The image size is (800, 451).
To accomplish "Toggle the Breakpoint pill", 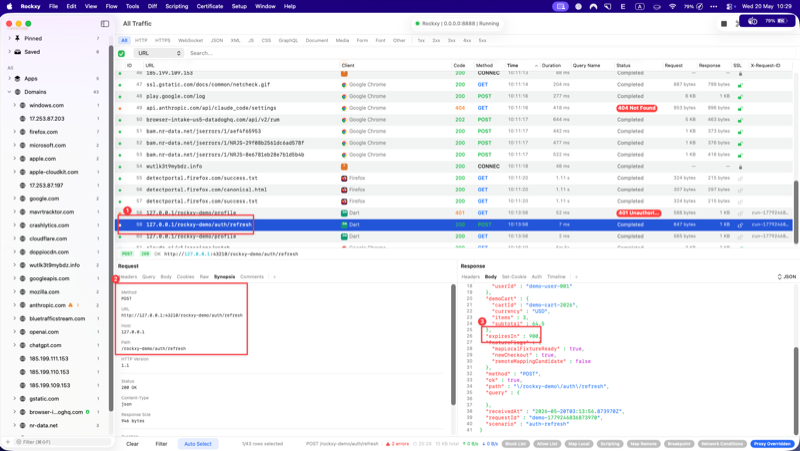I will (x=679, y=444).
